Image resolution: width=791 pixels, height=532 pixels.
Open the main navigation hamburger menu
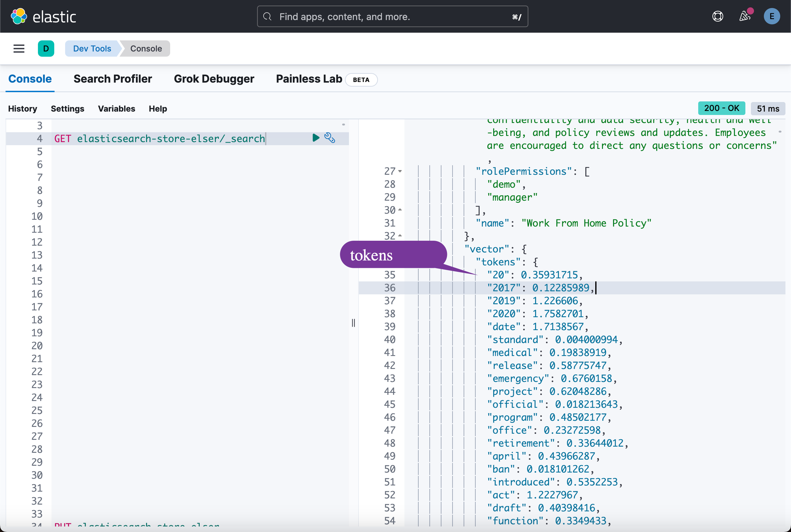(19, 48)
